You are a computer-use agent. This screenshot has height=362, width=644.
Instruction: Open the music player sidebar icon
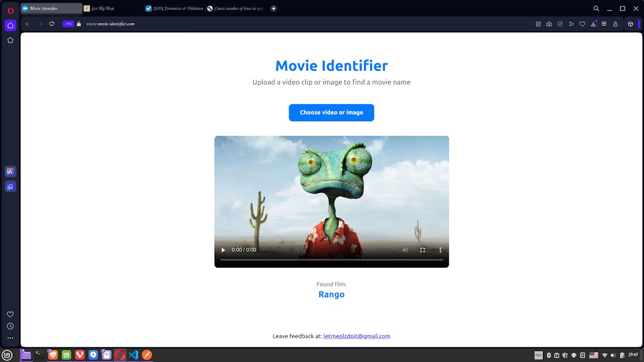(x=10, y=186)
